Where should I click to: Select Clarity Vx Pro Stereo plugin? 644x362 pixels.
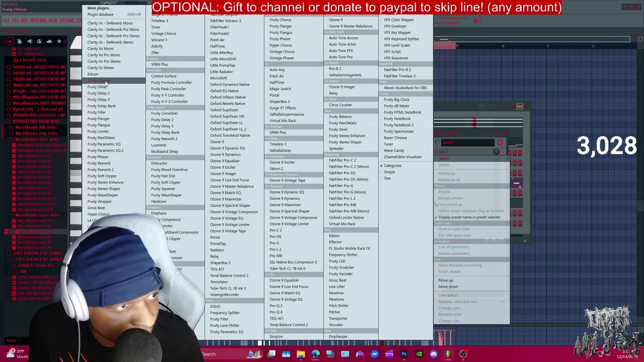tap(104, 61)
